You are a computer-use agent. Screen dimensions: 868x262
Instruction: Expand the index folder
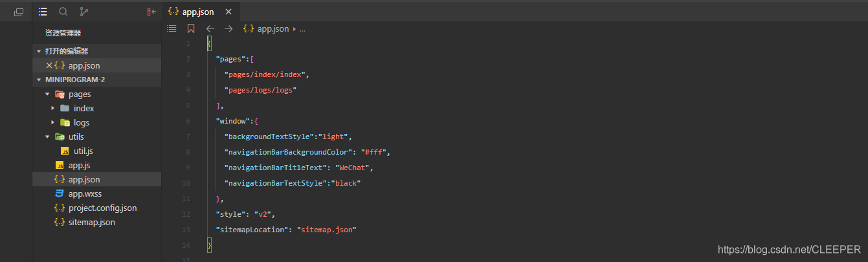52,108
